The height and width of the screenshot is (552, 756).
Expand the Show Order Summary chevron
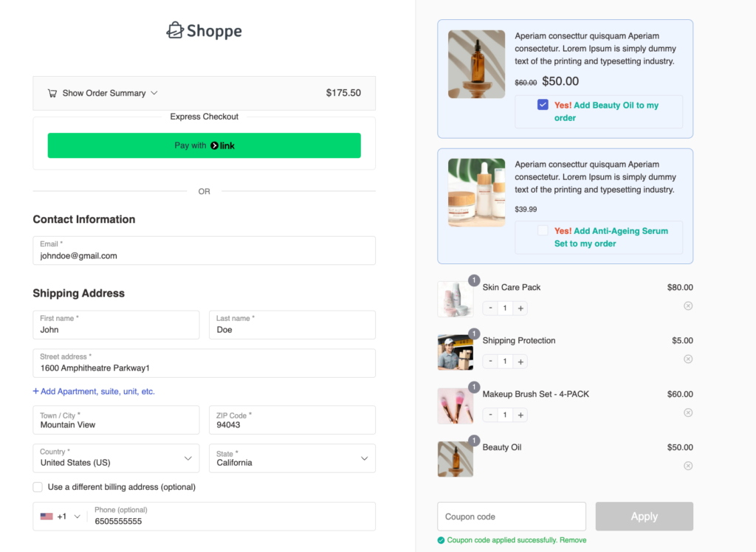[x=154, y=93]
